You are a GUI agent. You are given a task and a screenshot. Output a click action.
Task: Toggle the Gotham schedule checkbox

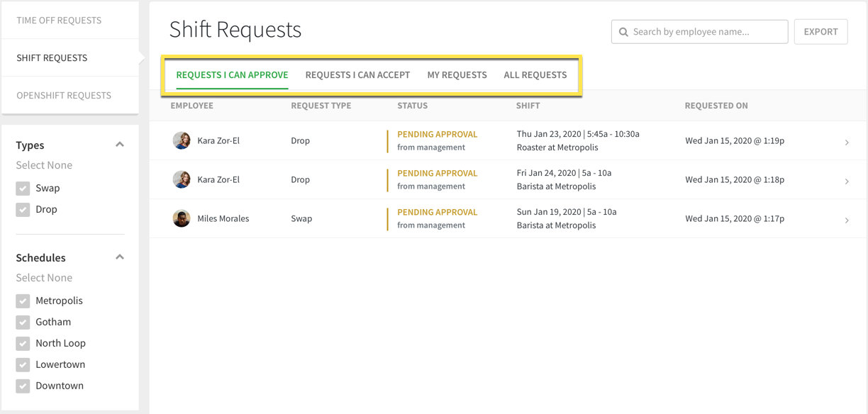[x=22, y=322]
